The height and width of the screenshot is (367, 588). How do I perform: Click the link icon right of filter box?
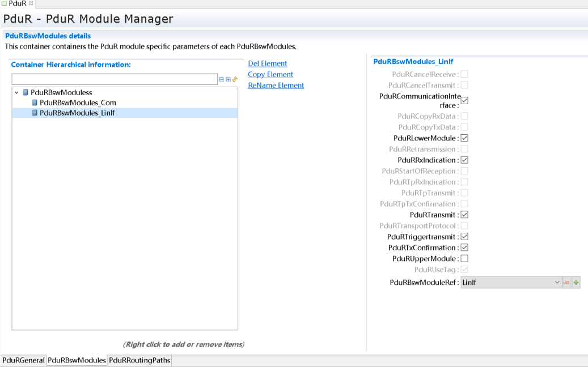[x=235, y=79]
